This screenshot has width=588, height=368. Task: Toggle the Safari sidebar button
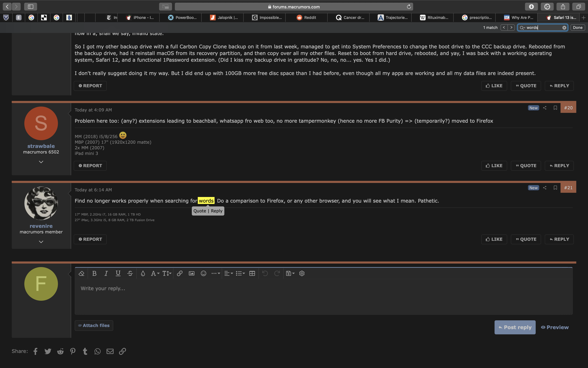pyautogui.click(x=30, y=7)
